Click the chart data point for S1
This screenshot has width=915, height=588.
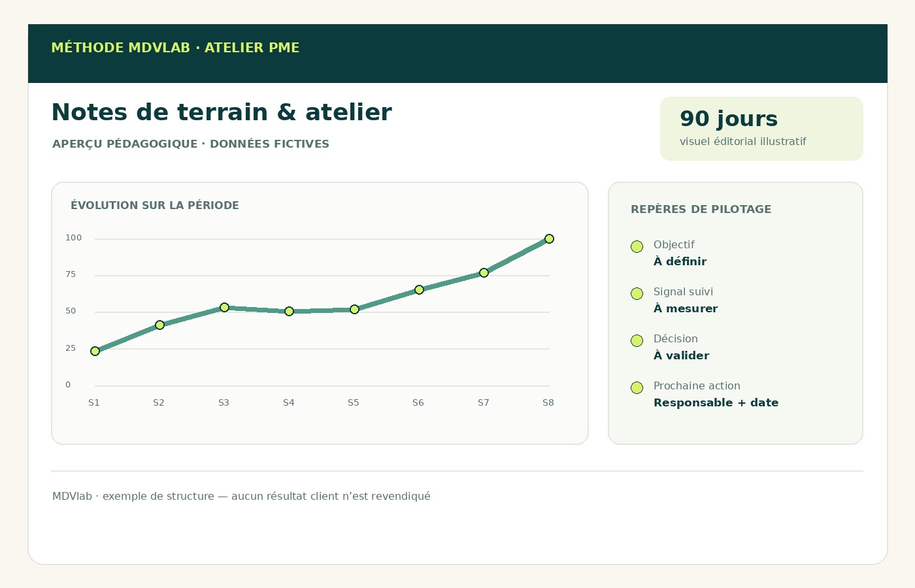pos(95,351)
